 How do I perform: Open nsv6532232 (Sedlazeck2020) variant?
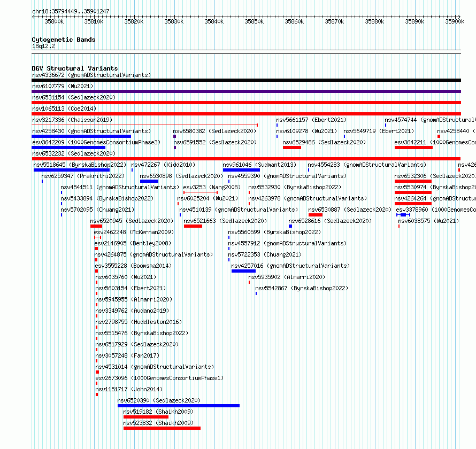74,153
